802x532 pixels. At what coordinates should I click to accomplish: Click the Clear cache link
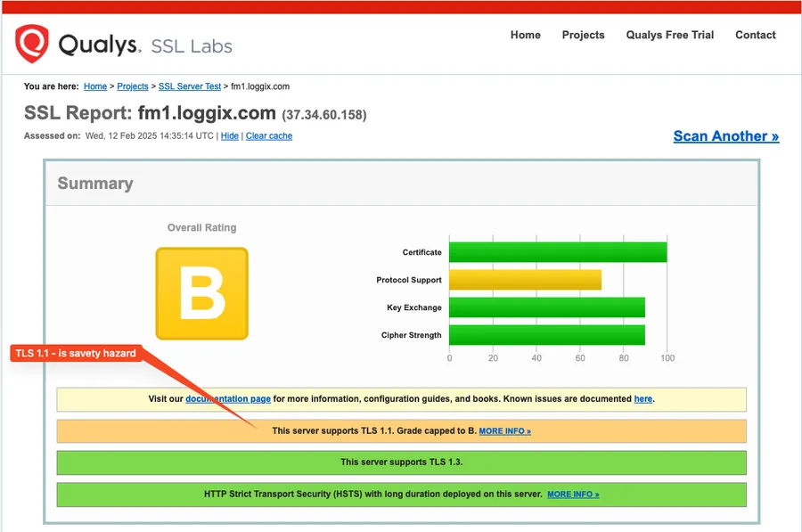click(x=269, y=136)
